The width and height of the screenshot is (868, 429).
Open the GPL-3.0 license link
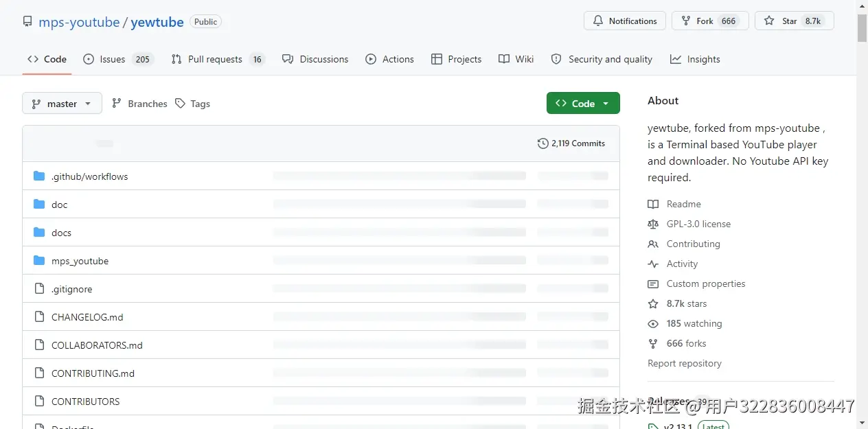698,224
